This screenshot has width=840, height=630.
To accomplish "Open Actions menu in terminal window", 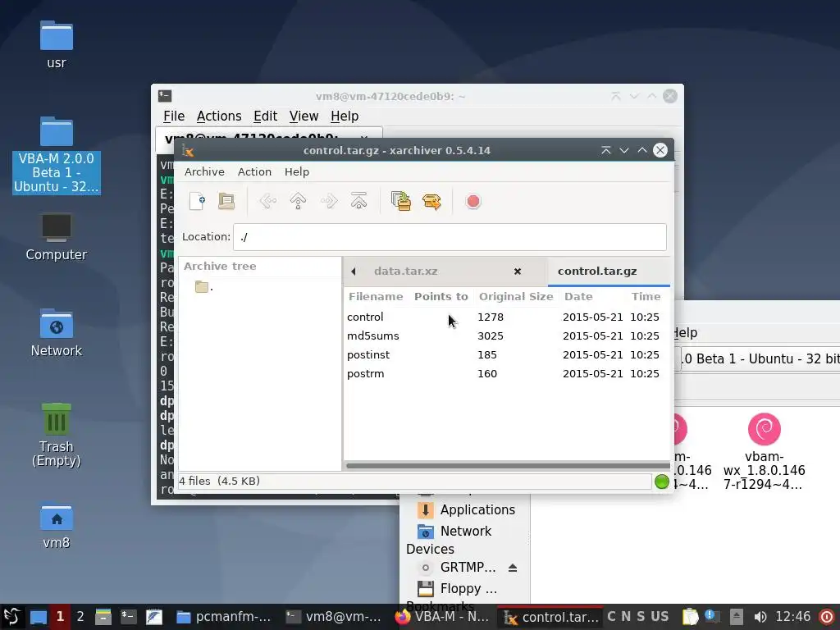I will click(x=218, y=116).
